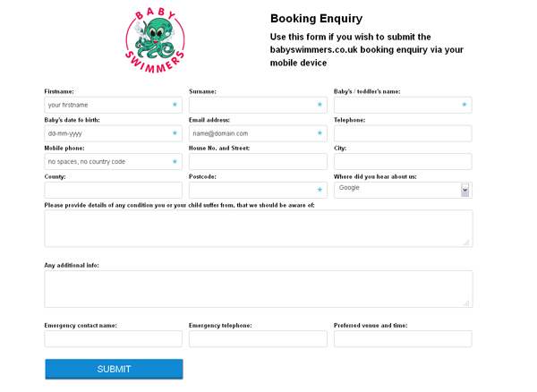Screen dimensions: 537x392
Task: Select the Emergency telephone input
Action: (258, 339)
